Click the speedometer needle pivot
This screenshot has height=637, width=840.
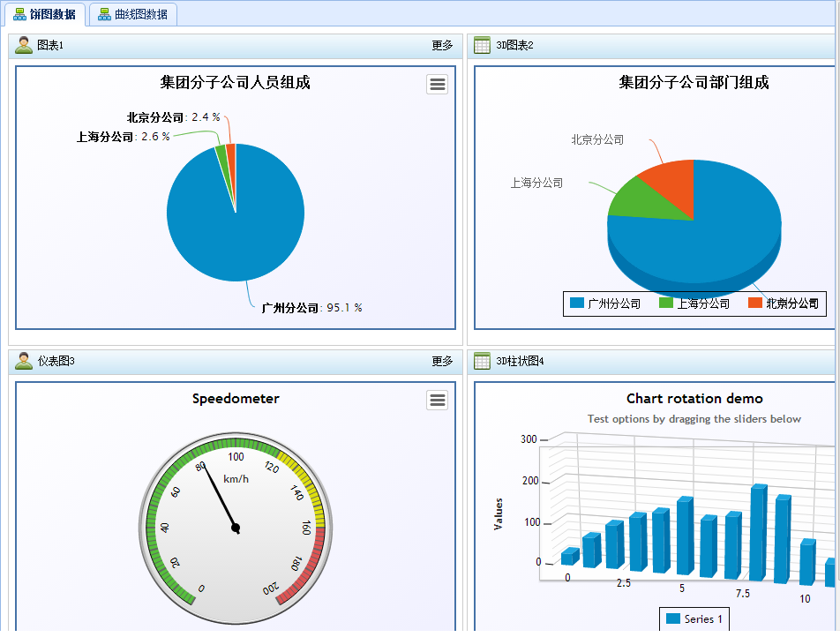[236, 528]
